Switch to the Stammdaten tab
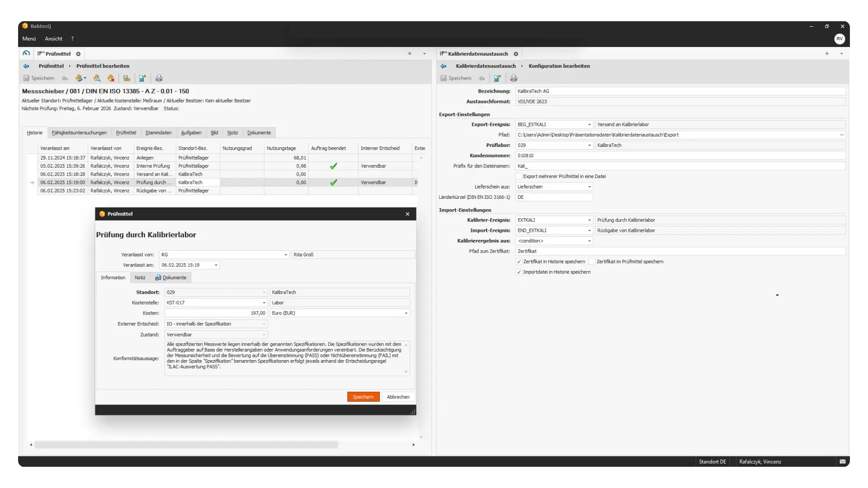The height and width of the screenshot is (488, 868). [x=158, y=133]
